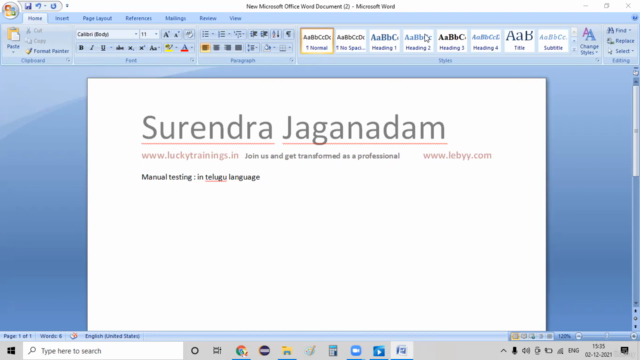Toggle bold formatting
The width and height of the screenshot is (640, 360).
tap(81, 48)
